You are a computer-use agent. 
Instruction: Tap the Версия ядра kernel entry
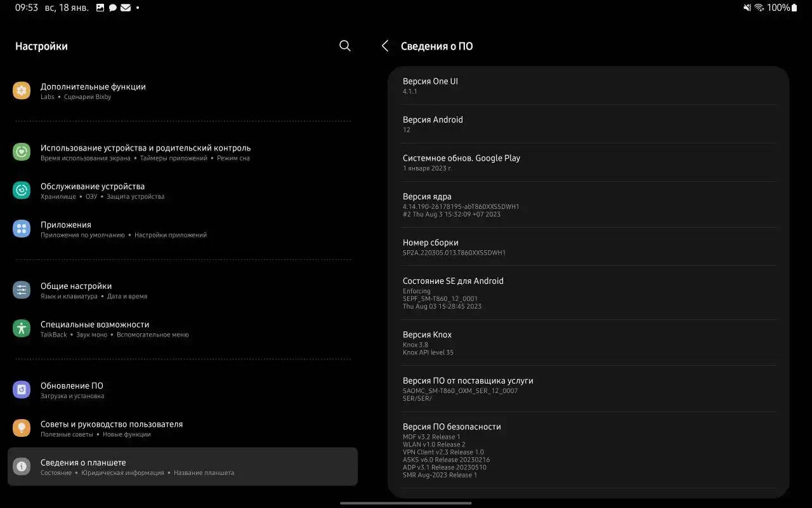coord(588,204)
